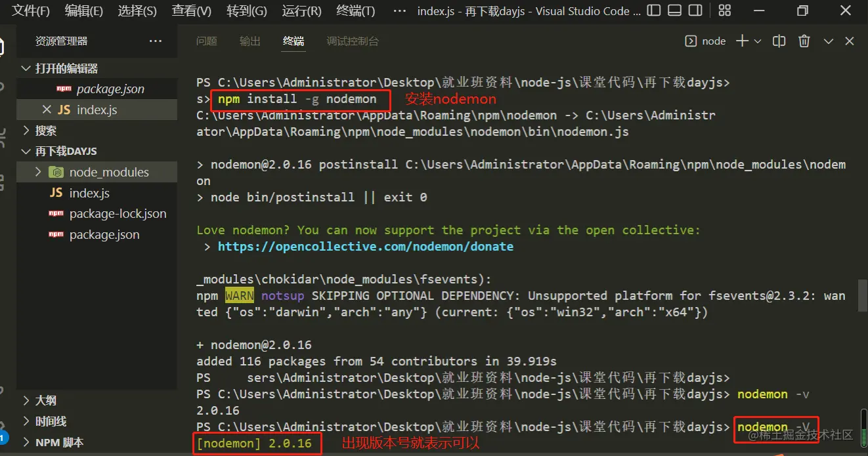Expand the node_modules folder chevron
The height and width of the screenshot is (456, 868).
[x=37, y=172]
